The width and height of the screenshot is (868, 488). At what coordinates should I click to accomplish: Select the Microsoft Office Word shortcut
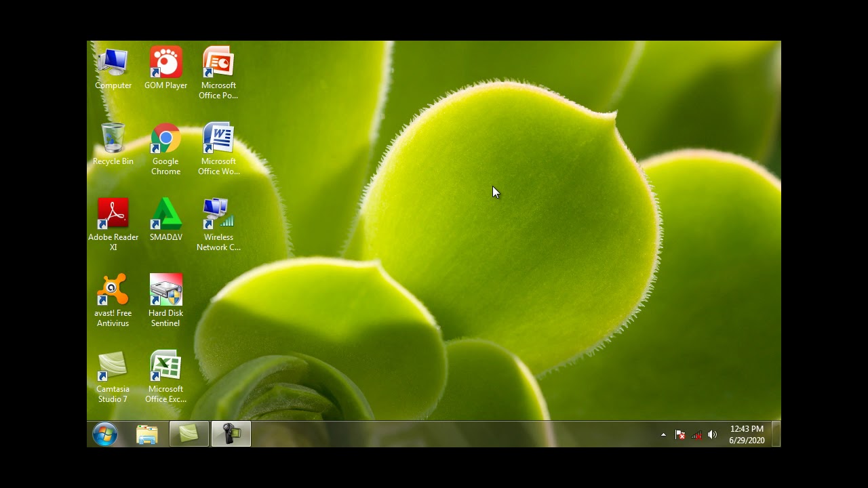tap(218, 149)
